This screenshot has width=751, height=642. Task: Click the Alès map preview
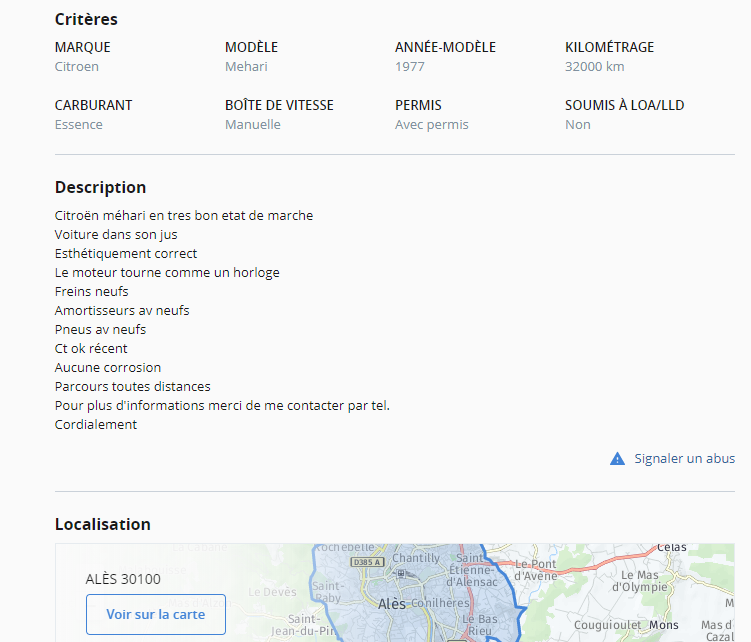(395, 593)
